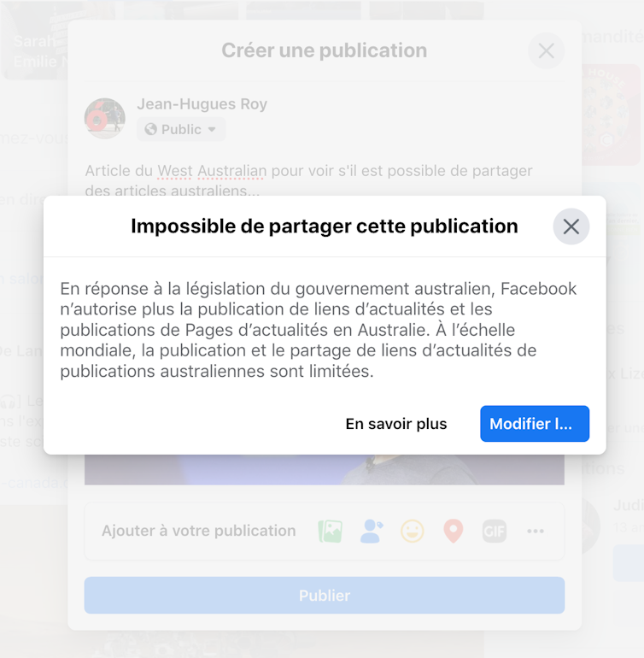
Task: Click the Publier button
Action: tap(325, 595)
